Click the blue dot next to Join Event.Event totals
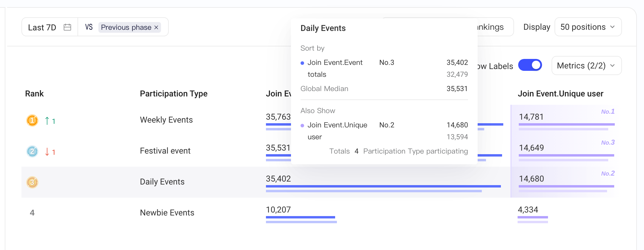 (x=302, y=63)
